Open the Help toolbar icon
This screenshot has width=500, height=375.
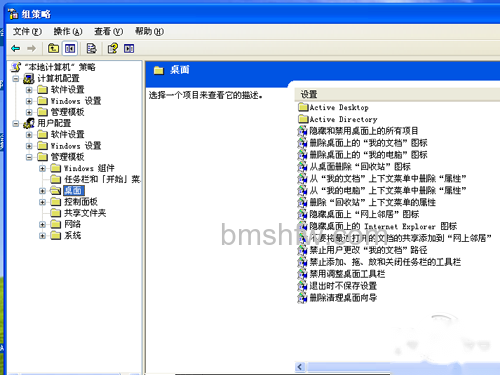(x=113, y=49)
